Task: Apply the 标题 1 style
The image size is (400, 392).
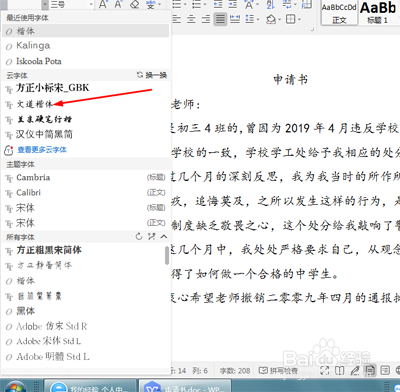Action: click(379, 13)
